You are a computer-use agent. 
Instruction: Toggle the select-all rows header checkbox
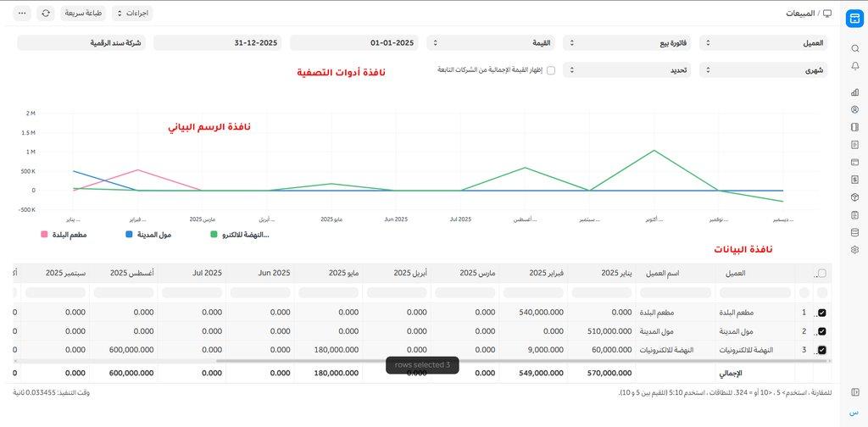point(821,273)
